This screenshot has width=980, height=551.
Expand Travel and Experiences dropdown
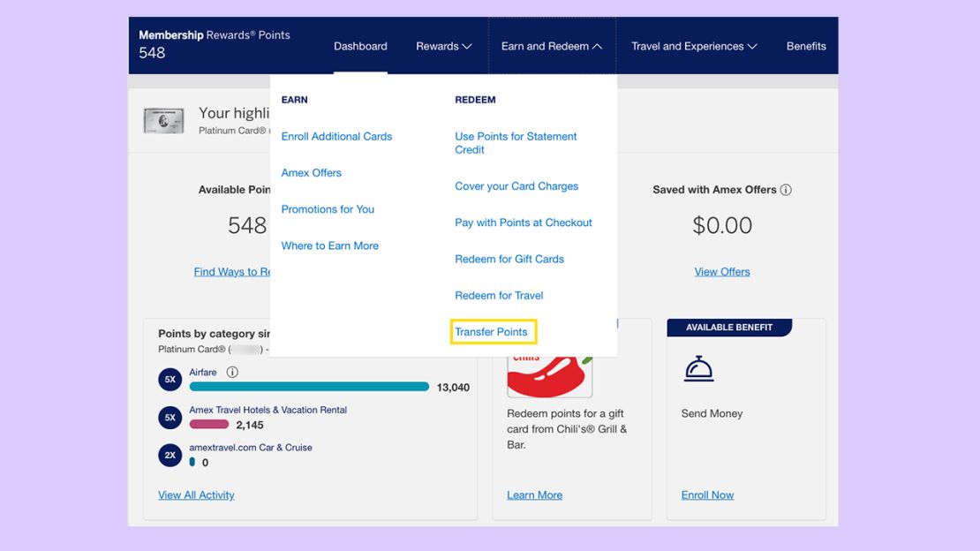(694, 46)
